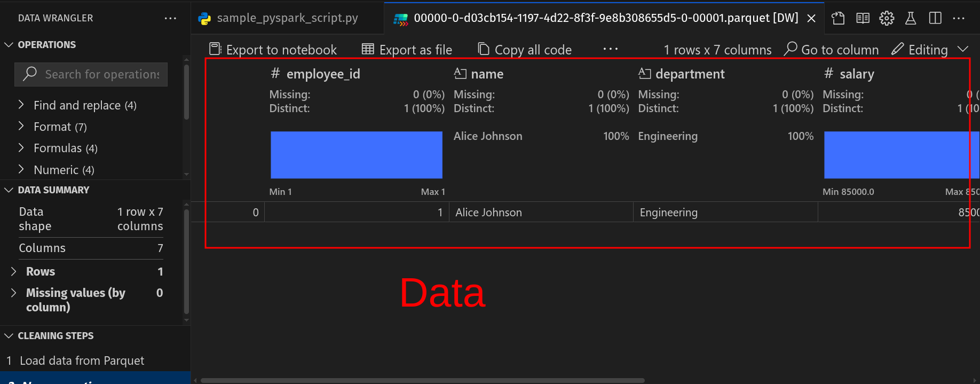Viewport: 980px width, 384px height.
Task: Split the editor with the layout icon
Action: pos(935,18)
